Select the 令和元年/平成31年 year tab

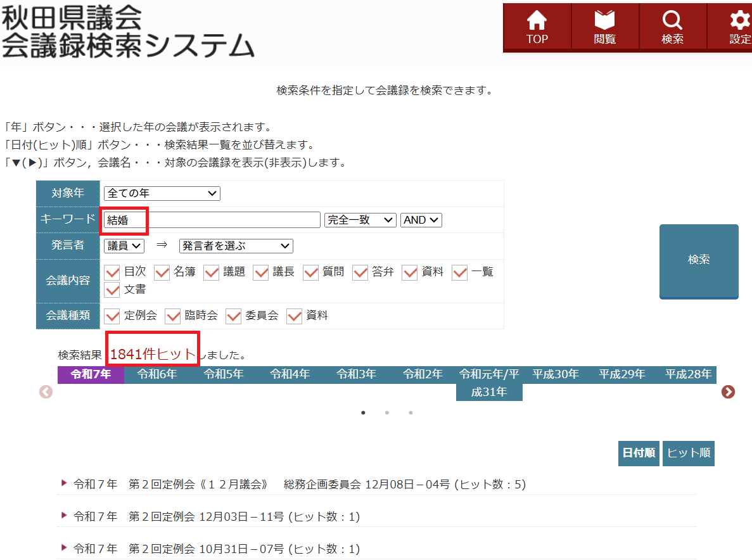pyautogui.click(x=489, y=383)
